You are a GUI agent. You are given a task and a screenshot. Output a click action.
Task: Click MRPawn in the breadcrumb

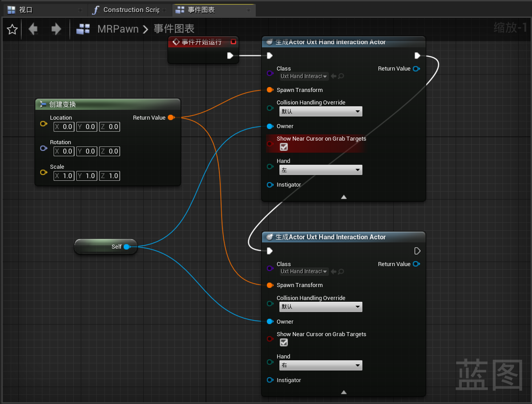118,29
